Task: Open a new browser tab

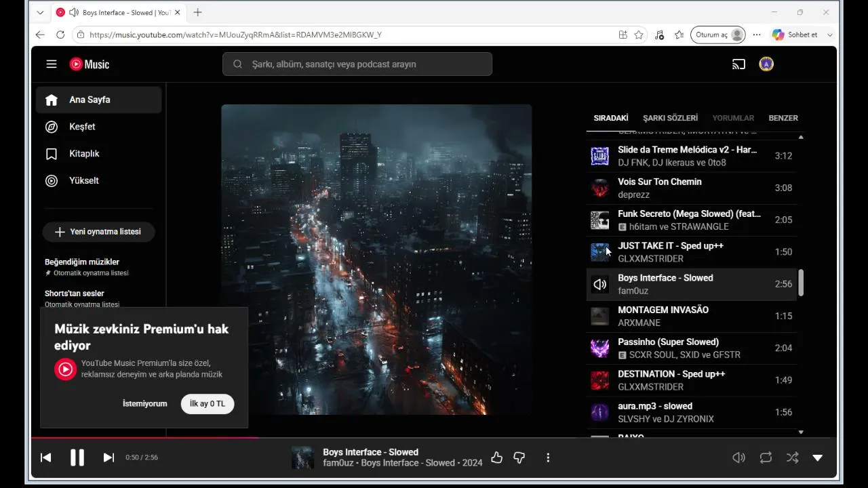Action: 197,12
